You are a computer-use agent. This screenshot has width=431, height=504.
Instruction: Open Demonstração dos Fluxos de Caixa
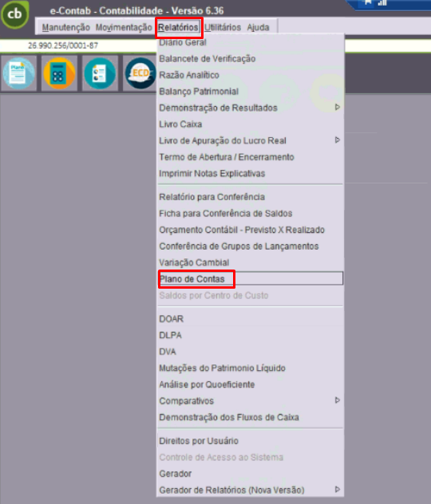click(251, 417)
